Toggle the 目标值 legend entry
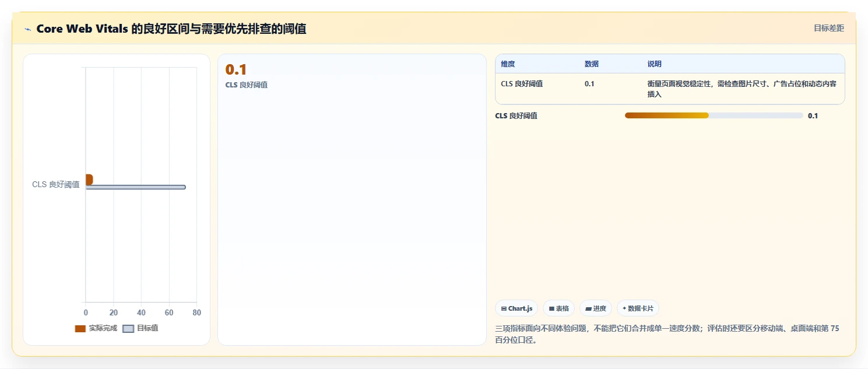 tap(140, 328)
